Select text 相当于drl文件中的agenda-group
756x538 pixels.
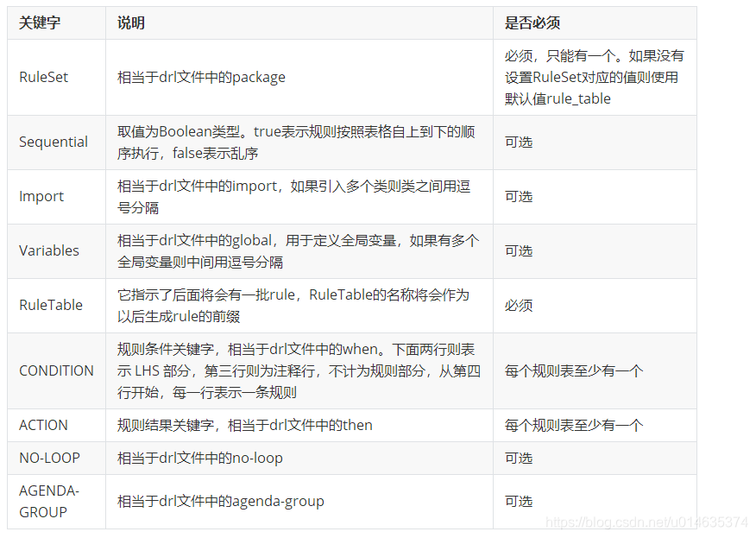221,502
